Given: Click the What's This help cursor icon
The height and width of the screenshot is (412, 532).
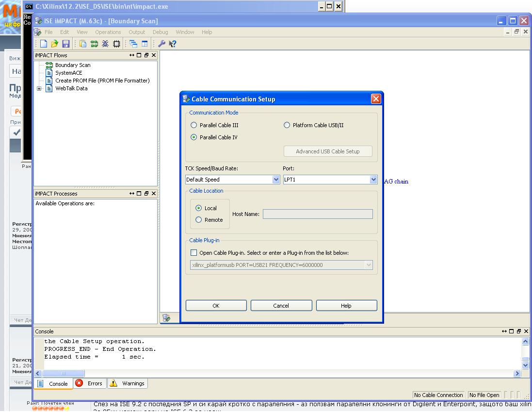Looking at the screenshot, I should 173,44.
